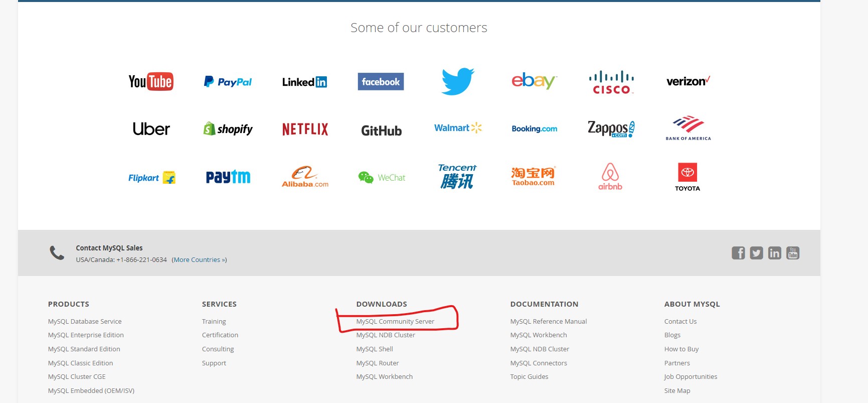Image resolution: width=868 pixels, height=403 pixels.
Task: Open the How to Buy link
Action: click(681, 349)
